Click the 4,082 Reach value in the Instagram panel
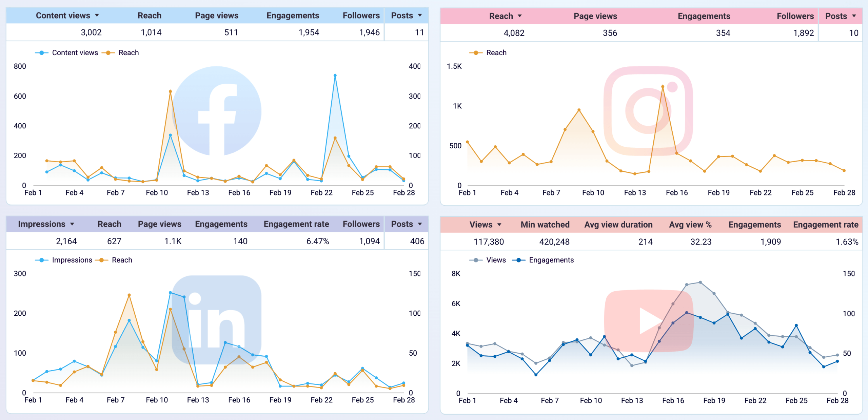 click(x=513, y=33)
